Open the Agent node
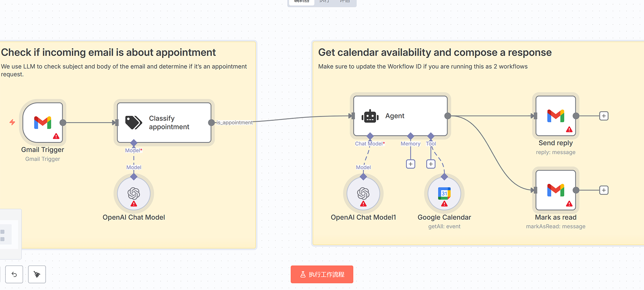Viewport: 644px width, 290px height. tap(400, 116)
